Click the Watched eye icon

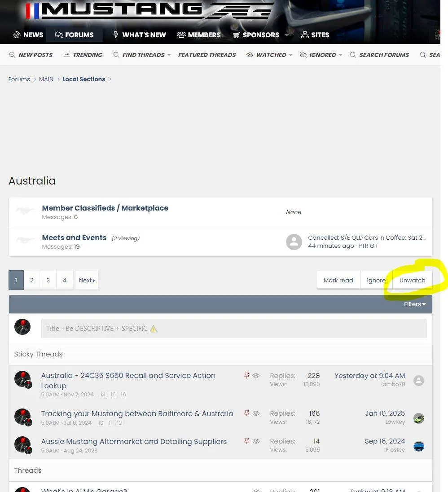click(x=250, y=55)
